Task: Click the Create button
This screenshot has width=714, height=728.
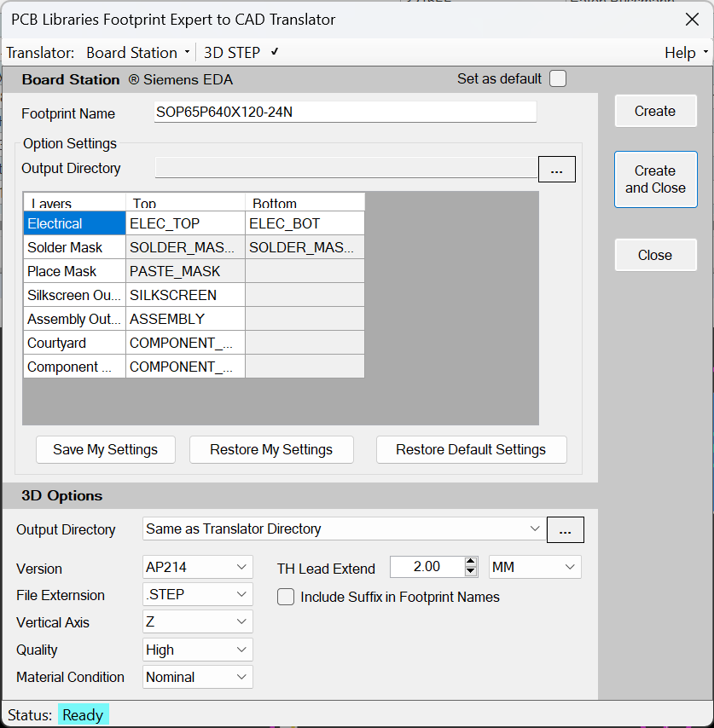Action: tap(655, 111)
